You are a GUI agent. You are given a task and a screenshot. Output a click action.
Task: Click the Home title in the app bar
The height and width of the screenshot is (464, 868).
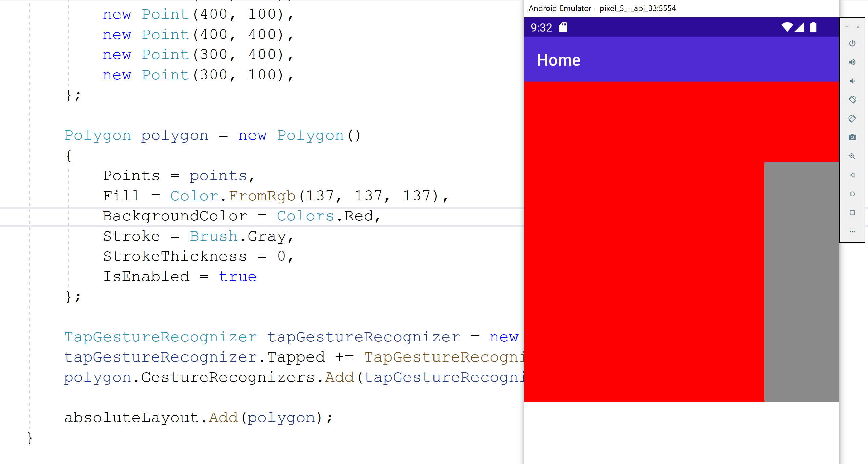point(559,60)
